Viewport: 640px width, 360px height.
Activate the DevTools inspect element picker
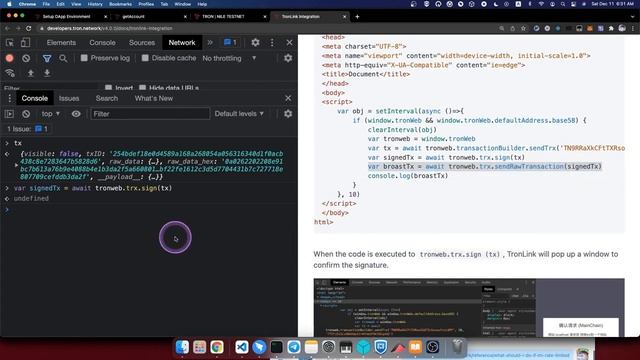point(10,42)
